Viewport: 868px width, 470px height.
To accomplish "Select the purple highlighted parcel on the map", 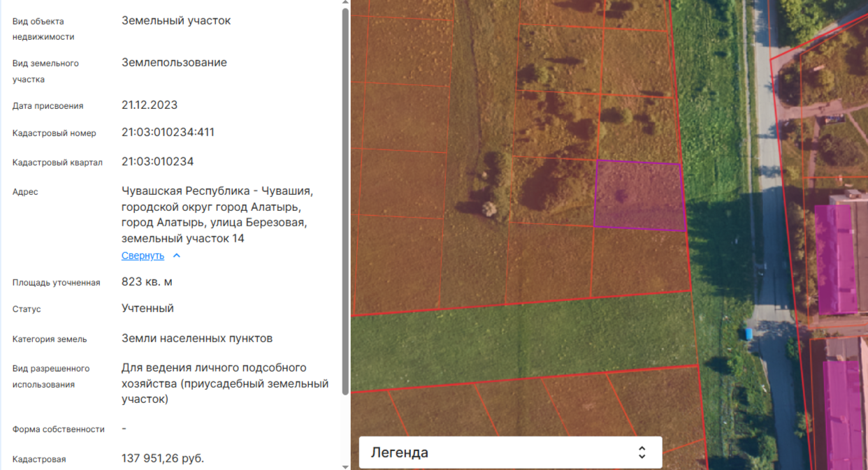I will click(639, 195).
